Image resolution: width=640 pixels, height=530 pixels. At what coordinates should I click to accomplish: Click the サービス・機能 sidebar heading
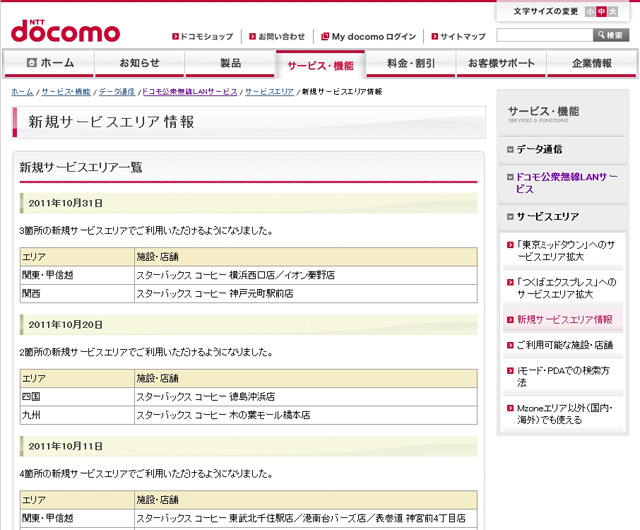[543, 111]
